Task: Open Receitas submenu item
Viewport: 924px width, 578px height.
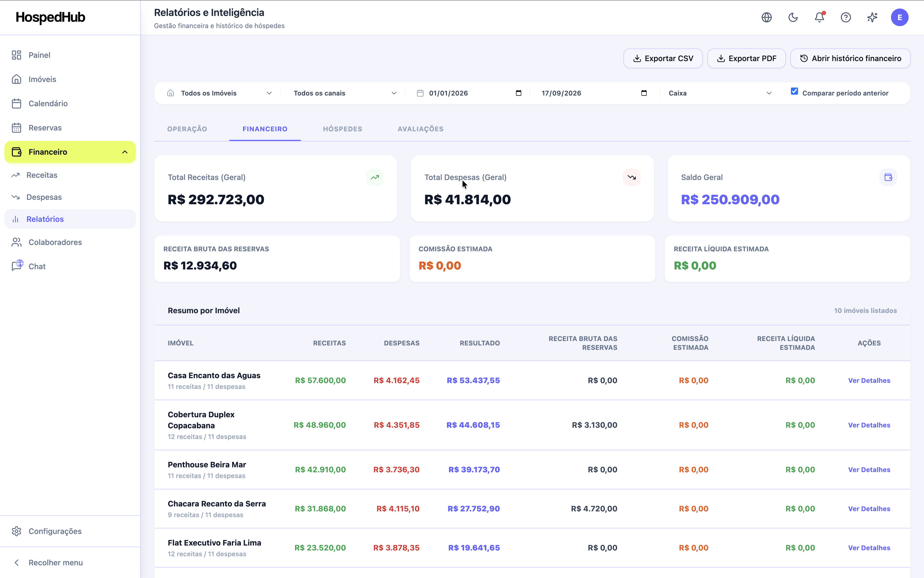Action: coord(70,175)
